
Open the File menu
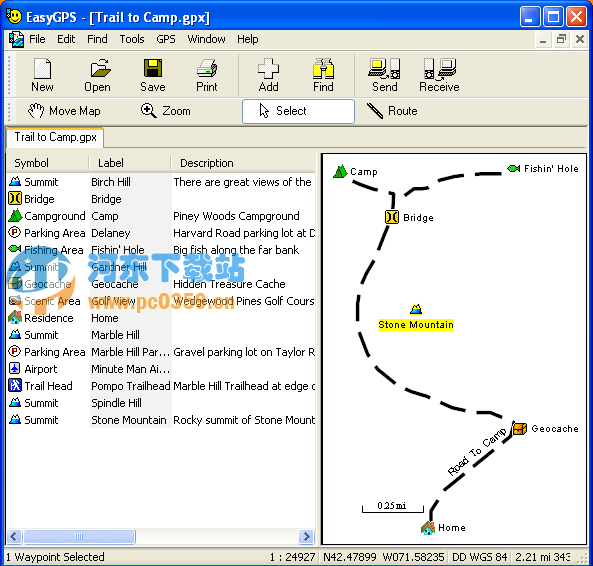[x=37, y=39]
